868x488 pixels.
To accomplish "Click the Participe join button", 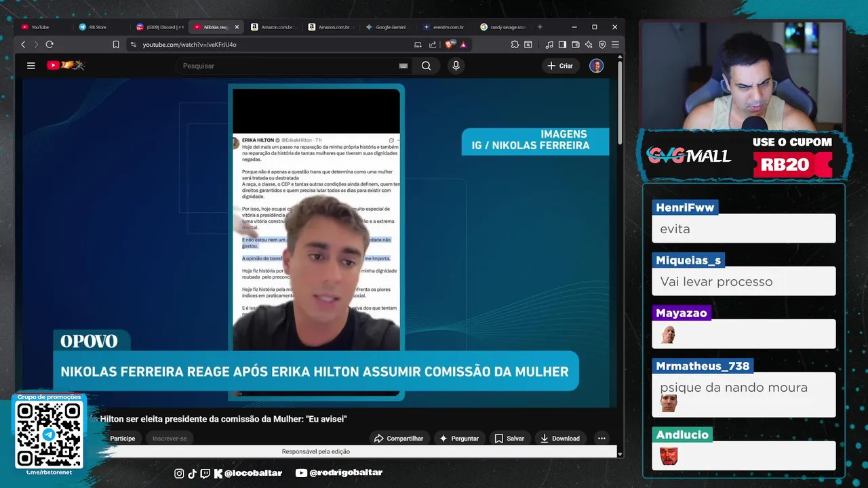I will click(123, 439).
